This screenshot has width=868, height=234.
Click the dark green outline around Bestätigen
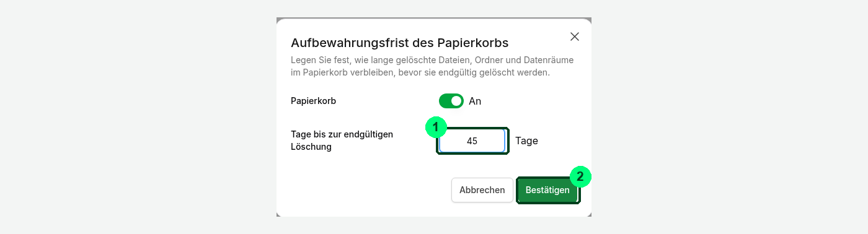[x=547, y=202]
